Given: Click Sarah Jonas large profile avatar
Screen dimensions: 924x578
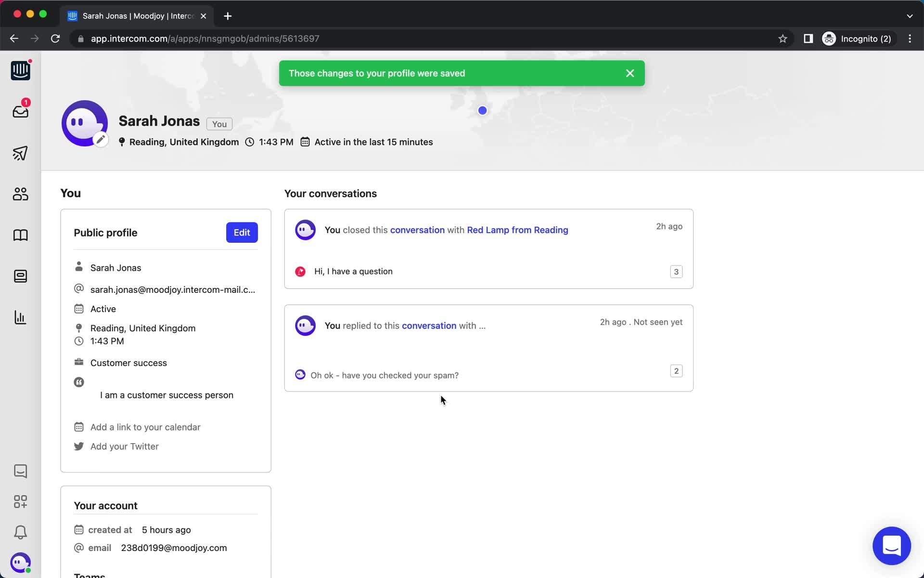Looking at the screenshot, I should click(84, 123).
